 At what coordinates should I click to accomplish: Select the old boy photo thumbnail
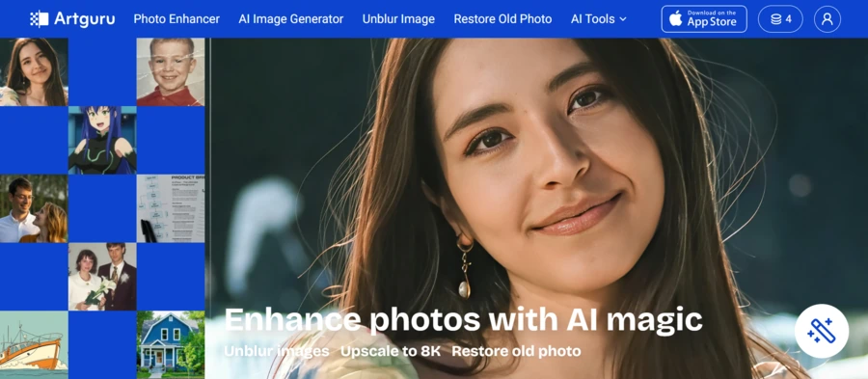171,72
